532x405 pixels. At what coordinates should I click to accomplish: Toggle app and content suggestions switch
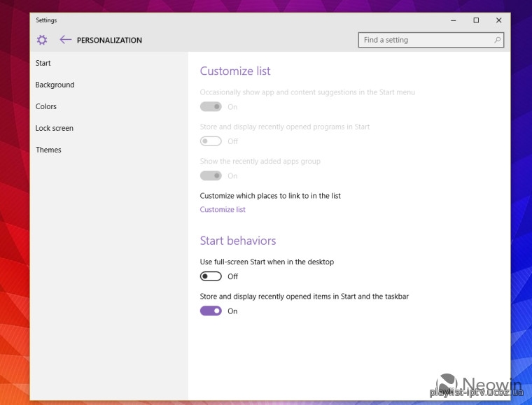211,107
